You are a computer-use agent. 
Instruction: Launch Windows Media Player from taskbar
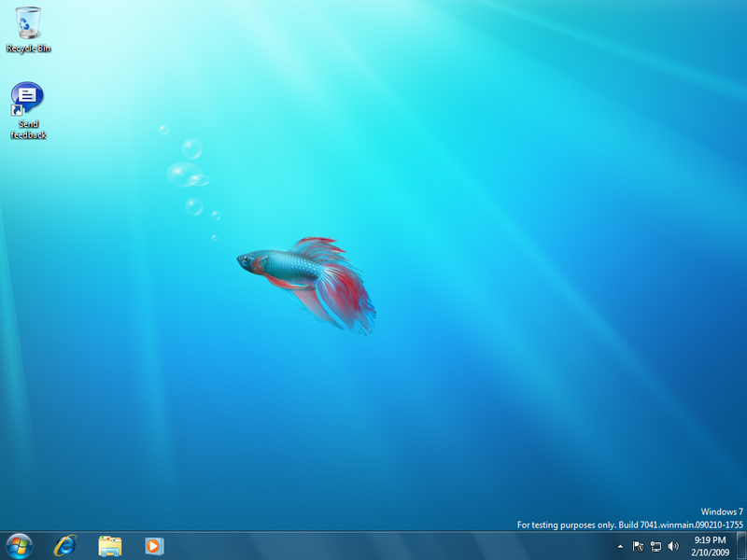(x=154, y=545)
